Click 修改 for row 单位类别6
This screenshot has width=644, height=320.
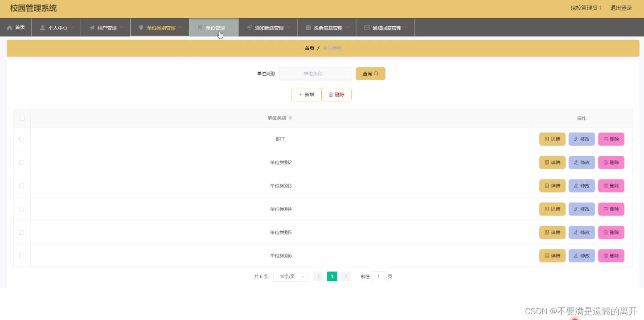(x=582, y=256)
